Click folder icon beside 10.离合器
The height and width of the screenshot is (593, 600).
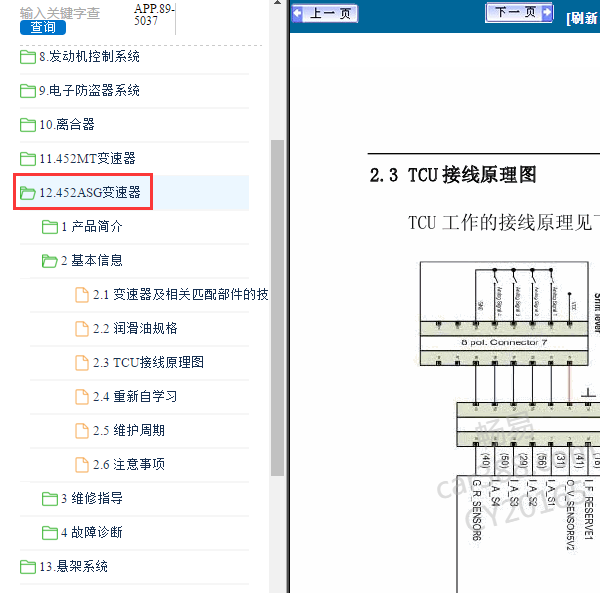tap(28, 125)
